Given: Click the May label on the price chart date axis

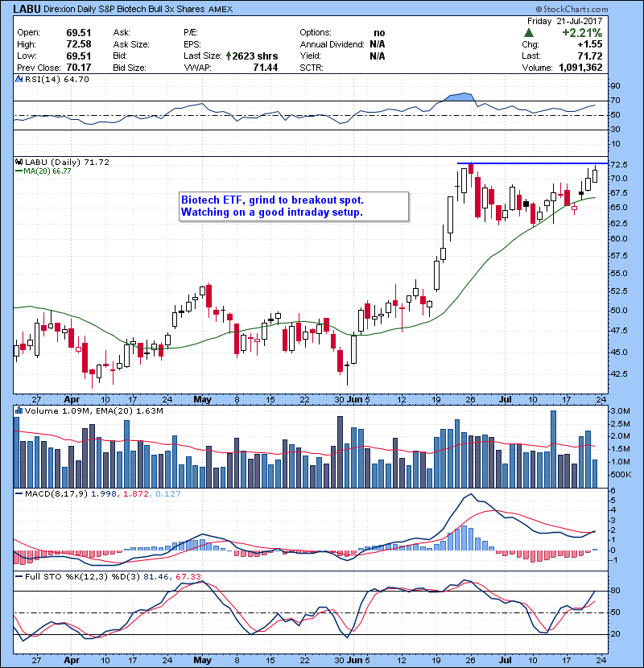Looking at the screenshot, I should (202, 400).
